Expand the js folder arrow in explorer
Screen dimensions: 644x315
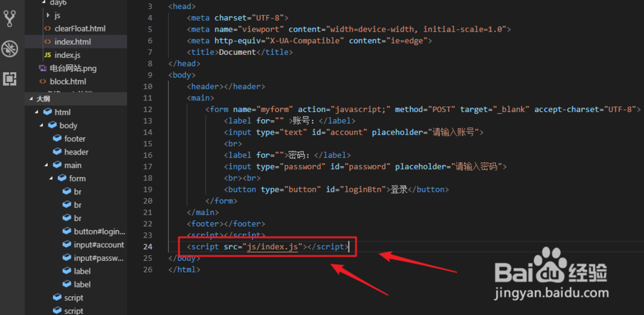(48, 15)
